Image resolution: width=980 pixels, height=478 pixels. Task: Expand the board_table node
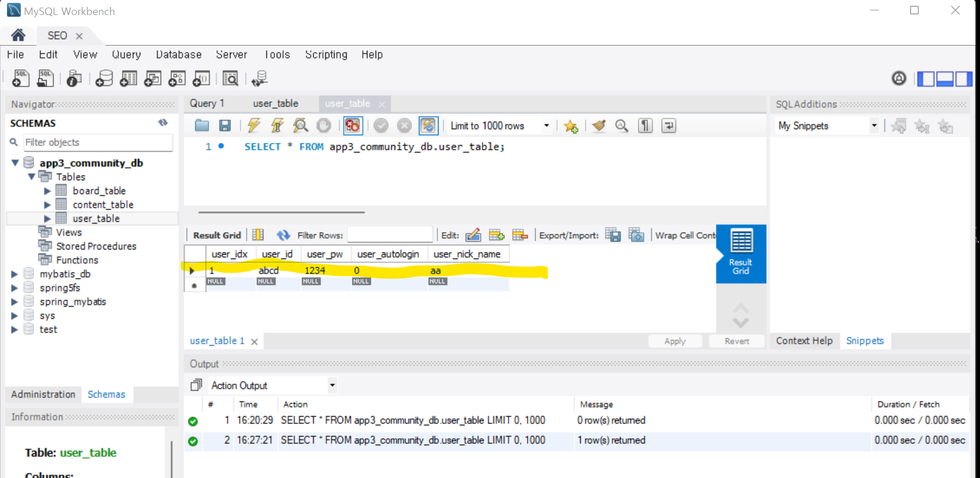click(x=47, y=191)
